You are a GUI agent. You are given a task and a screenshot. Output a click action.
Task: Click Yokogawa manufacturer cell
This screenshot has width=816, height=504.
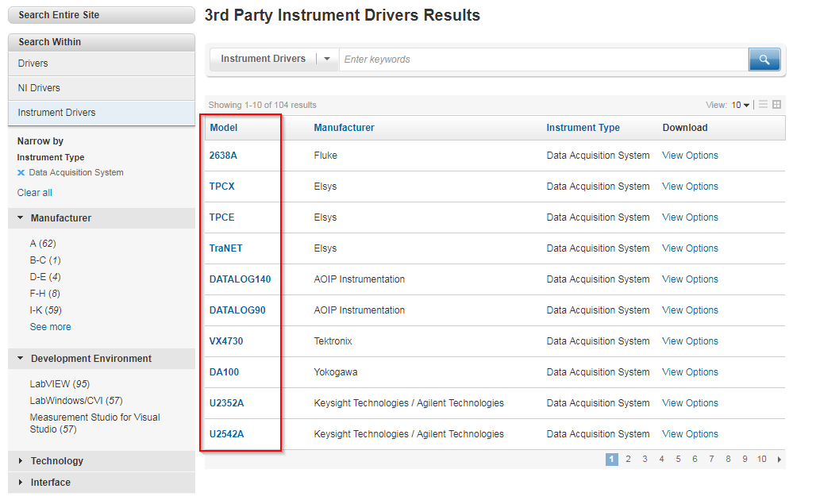(336, 372)
